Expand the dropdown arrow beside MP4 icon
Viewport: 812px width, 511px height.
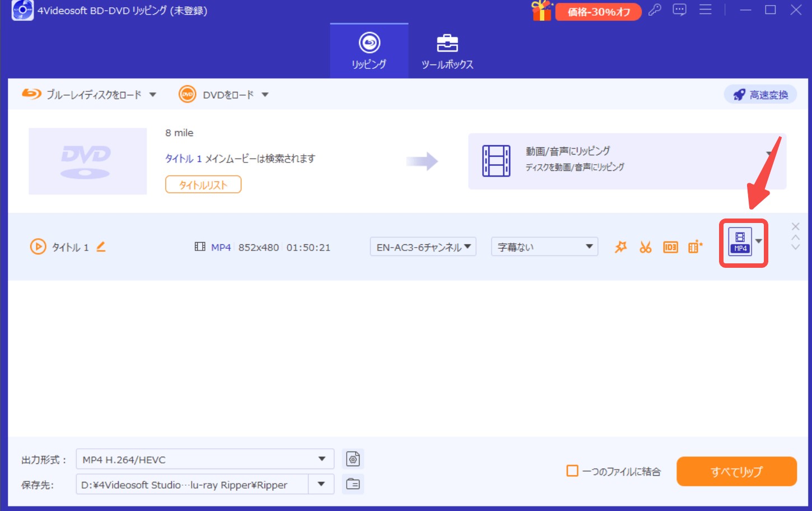click(x=759, y=241)
